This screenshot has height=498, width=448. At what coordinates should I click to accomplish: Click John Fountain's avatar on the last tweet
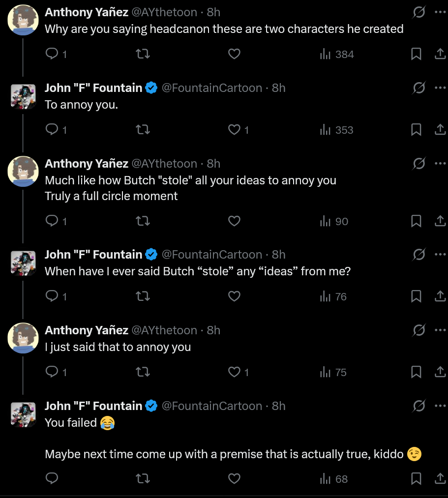click(24, 413)
